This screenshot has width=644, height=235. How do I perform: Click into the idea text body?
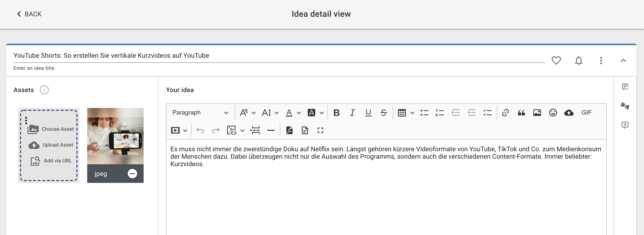pos(386,187)
